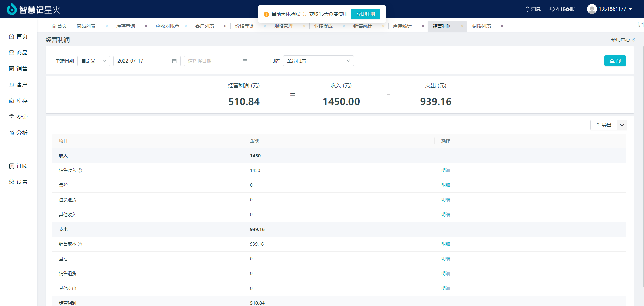Viewport: 644px width, 306px height.
Task: Open calendar icon for start date 2022-07-17
Action: point(174,61)
